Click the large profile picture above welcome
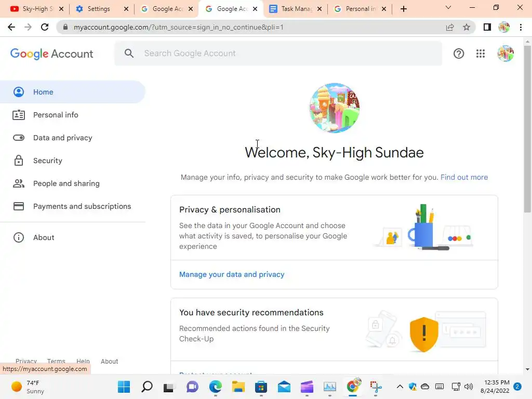The width and height of the screenshot is (532, 399). [334, 108]
